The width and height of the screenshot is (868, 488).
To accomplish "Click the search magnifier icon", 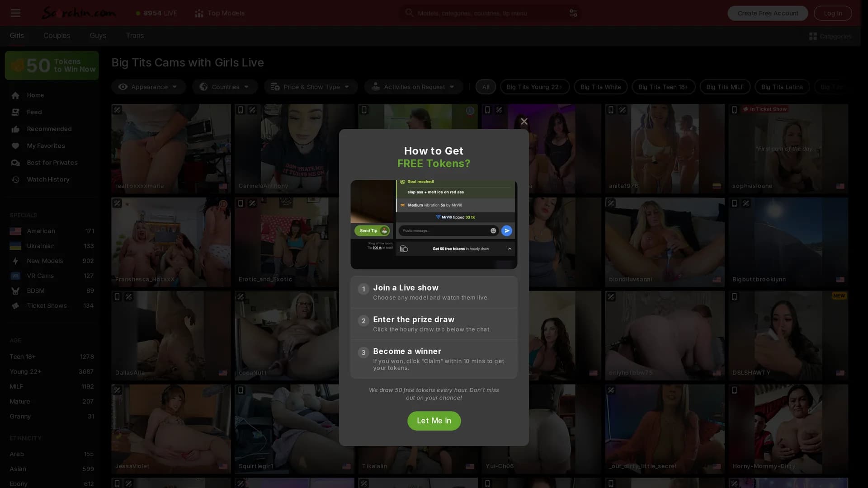I will point(409,13).
